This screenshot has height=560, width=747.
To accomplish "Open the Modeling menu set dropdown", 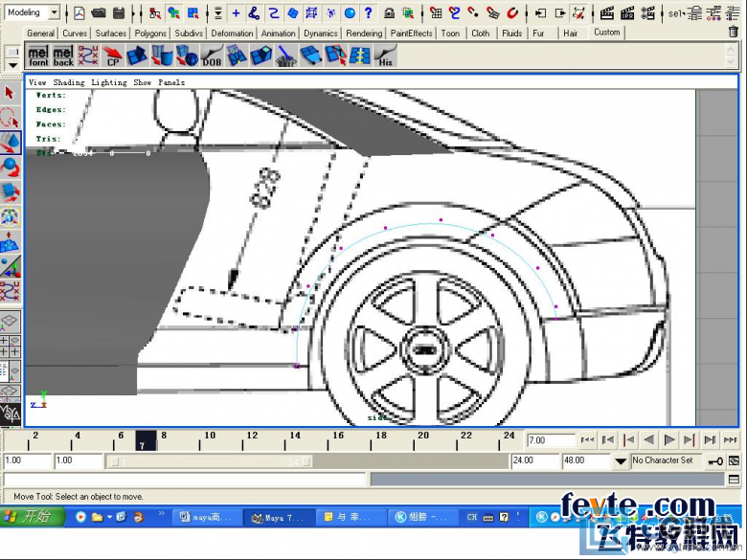I will coord(55,12).
